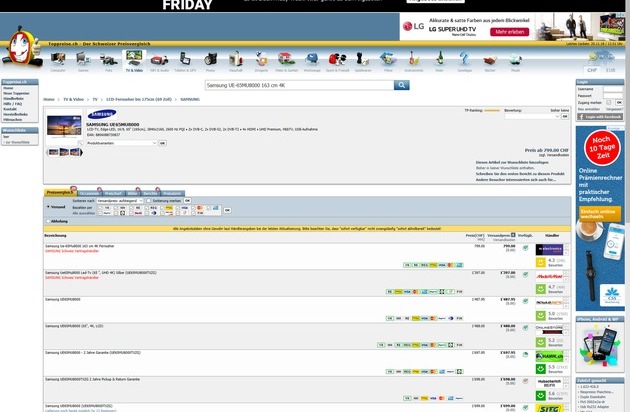Switch currency to EUR

pos(610,70)
